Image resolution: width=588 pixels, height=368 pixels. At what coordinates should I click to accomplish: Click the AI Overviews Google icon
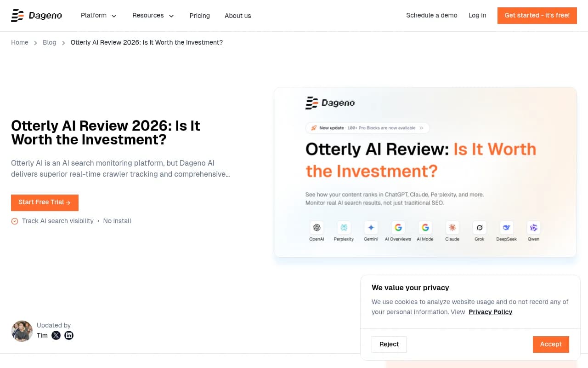(x=398, y=228)
